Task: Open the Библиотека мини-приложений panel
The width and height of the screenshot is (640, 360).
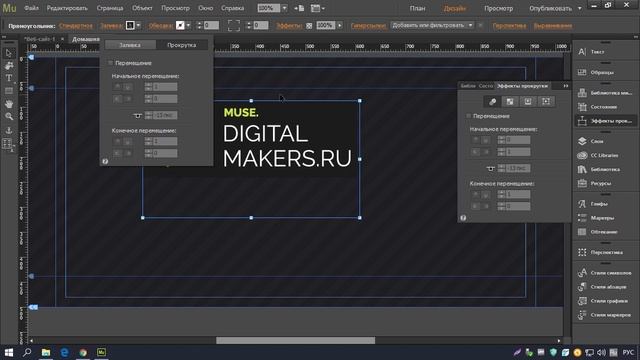Action: pos(606,93)
